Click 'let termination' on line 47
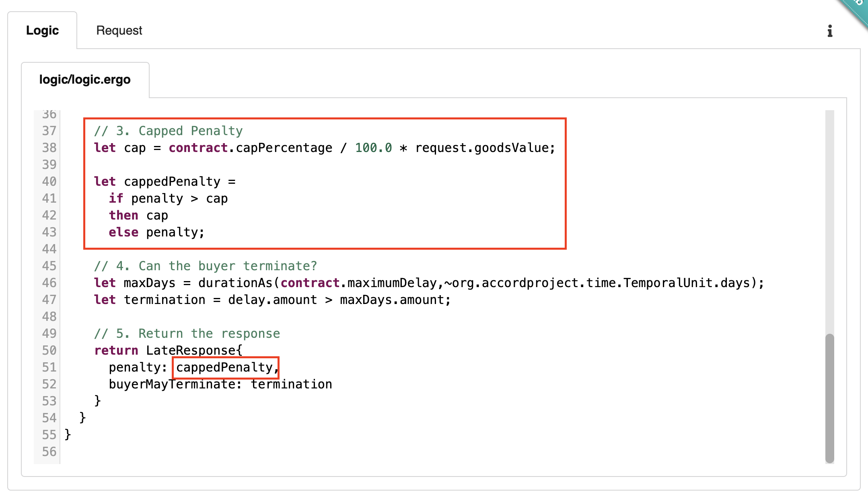 [150, 300]
